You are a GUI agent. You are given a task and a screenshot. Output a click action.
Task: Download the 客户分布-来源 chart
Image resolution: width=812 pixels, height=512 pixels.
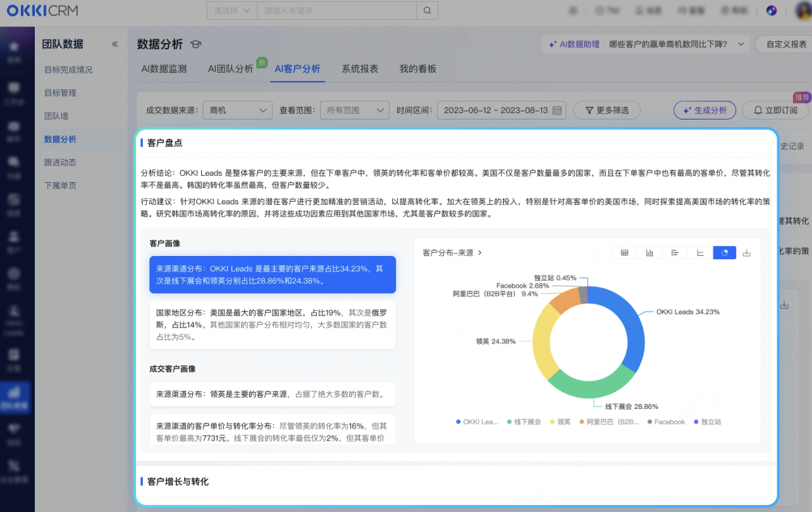point(747,253)
